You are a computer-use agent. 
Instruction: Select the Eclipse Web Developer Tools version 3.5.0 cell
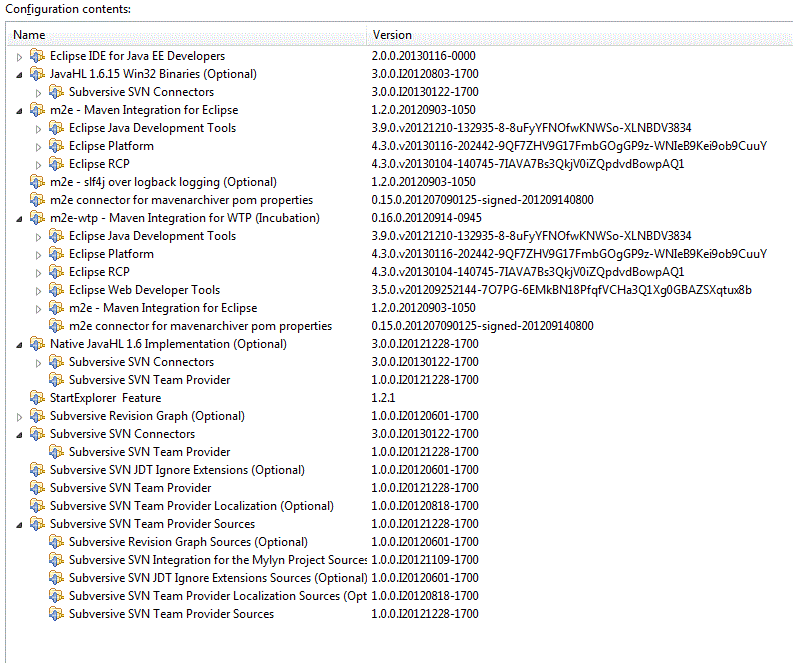(561, 290)
